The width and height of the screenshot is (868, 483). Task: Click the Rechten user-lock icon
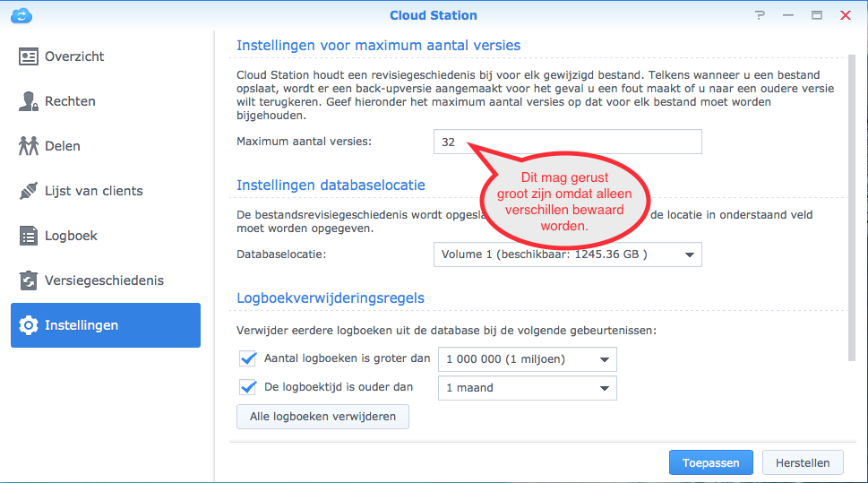pyautogui.click(x=29, y=101)
